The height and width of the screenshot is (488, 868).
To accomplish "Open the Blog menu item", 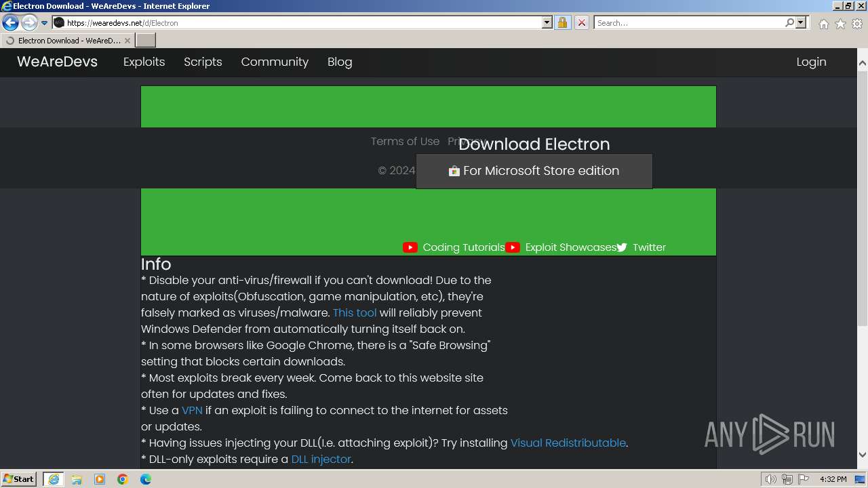I will [x=340, y=62].
